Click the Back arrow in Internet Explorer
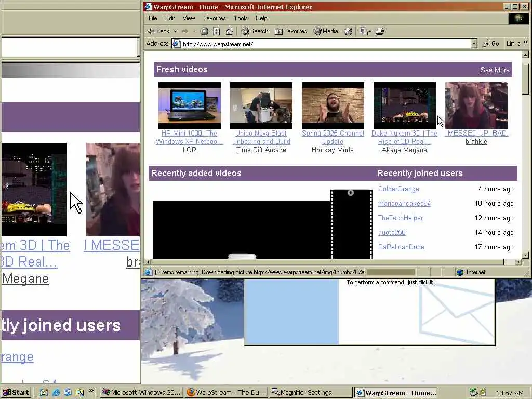 pos(158,31)
